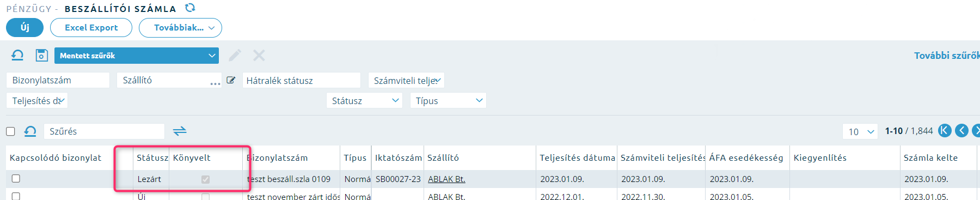
Task: Delete saved filter with the X icon
Action: (259, 55)
